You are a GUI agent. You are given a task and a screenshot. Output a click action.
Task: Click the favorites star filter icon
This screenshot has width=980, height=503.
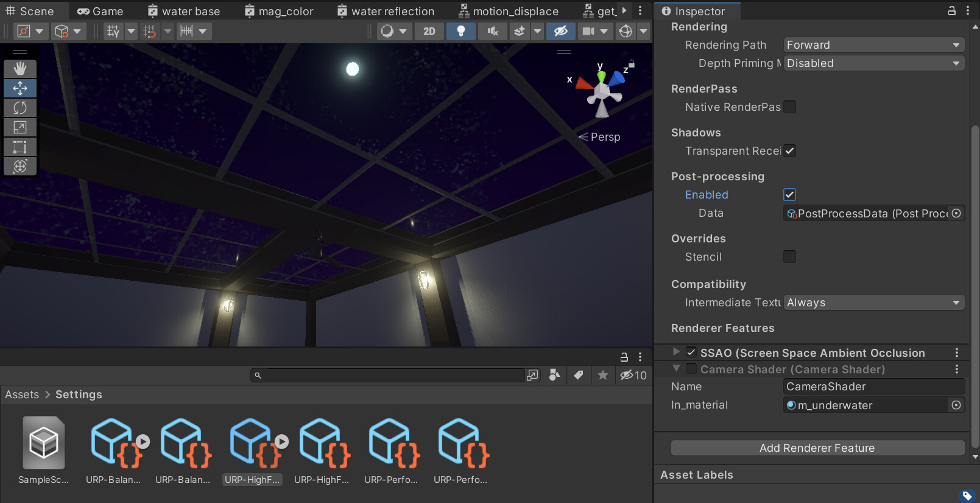click(603, 375)
